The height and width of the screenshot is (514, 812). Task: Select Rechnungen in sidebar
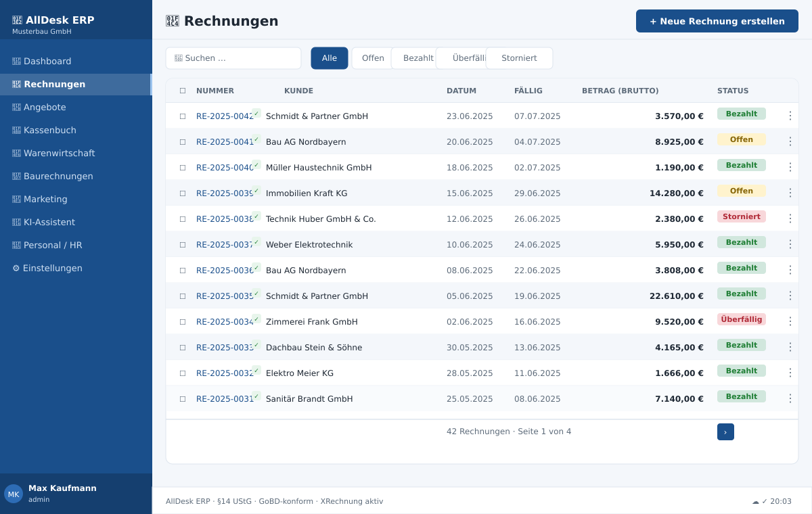pyautogui.click(x=76, y=84)
